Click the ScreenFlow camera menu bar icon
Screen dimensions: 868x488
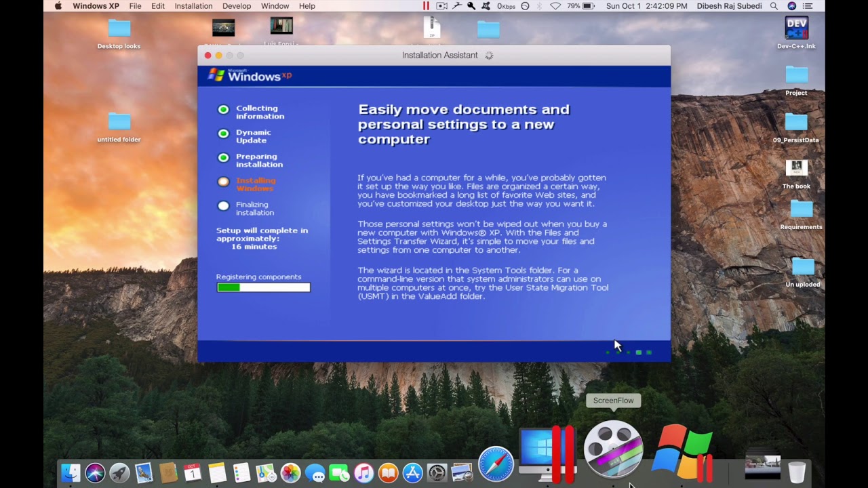pyautogui.click(x=442, y=6)
